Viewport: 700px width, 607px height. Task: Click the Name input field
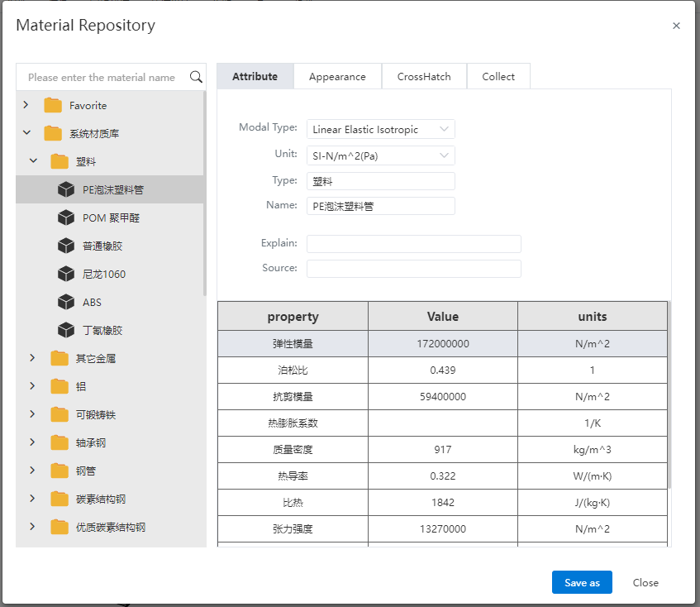click(x=381, y=206)
